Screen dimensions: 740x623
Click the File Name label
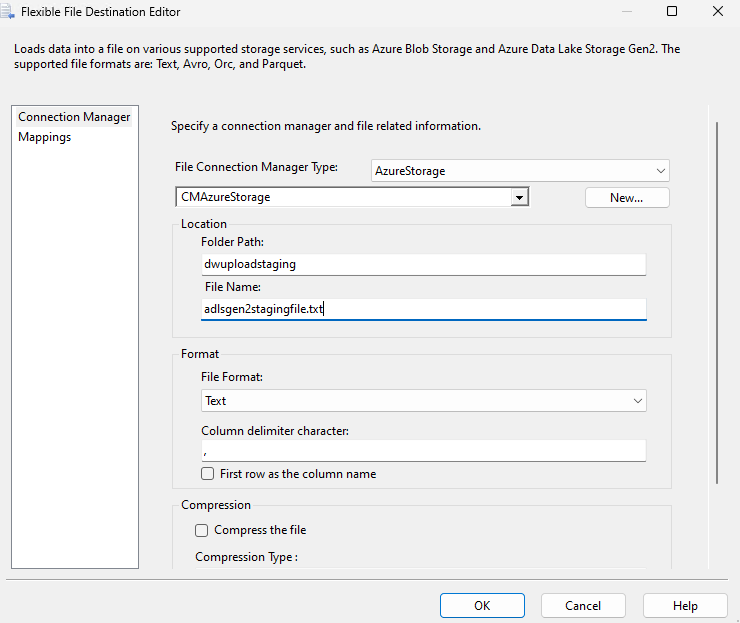[233, 287]
